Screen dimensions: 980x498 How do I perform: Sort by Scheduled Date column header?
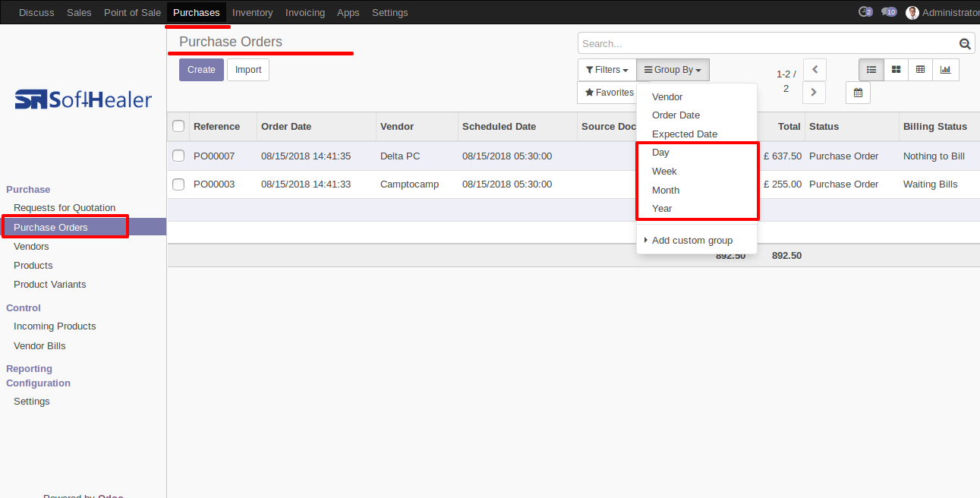click(x=499, y=126)
